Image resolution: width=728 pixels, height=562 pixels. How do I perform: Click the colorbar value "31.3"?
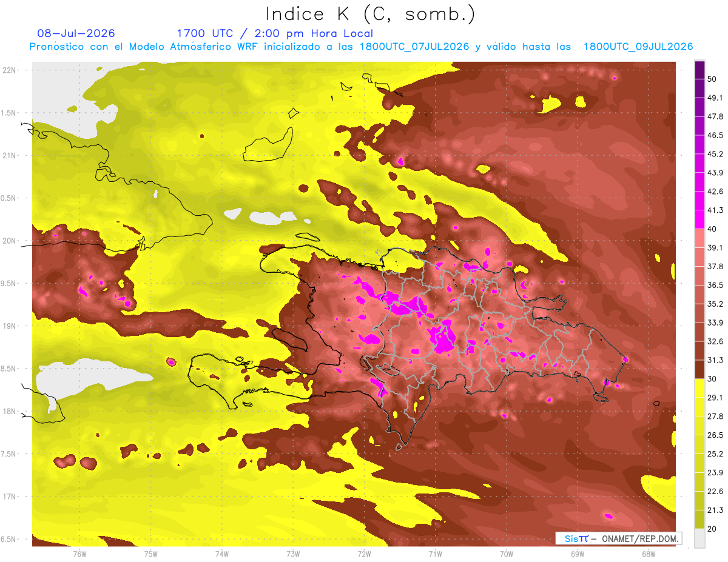(715, 360)
